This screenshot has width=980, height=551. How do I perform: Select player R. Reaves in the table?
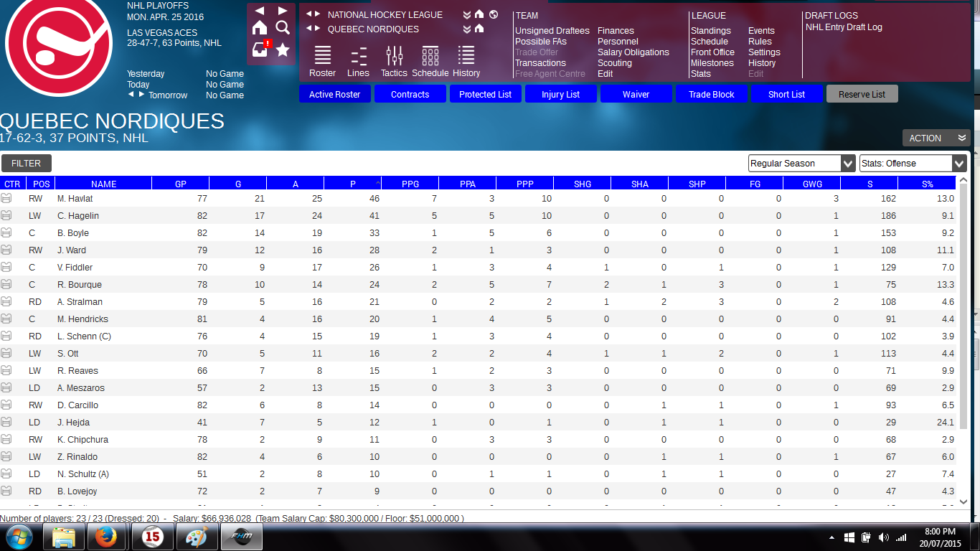click(77, 371)
